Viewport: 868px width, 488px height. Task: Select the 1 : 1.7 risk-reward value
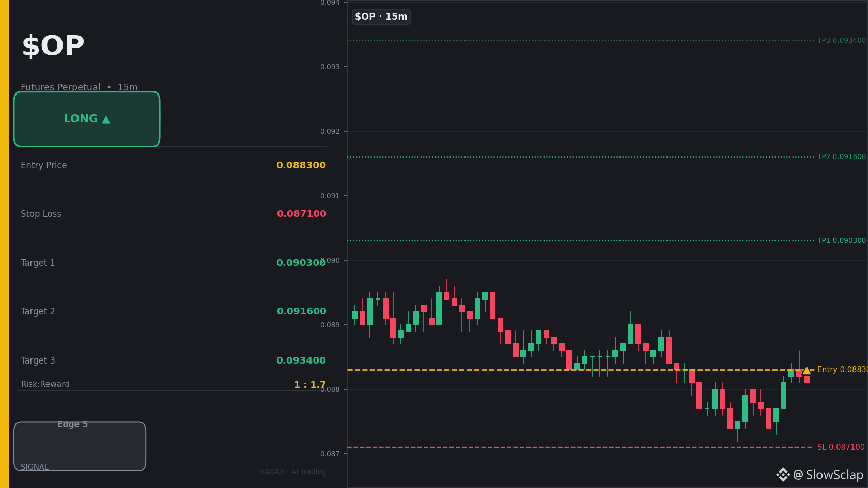point(310,385)
